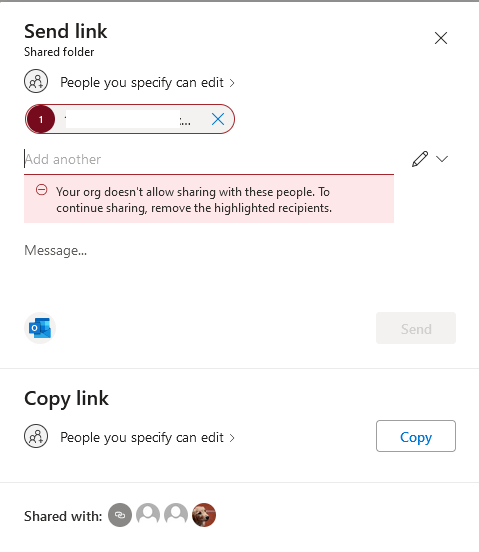Remove the highlighted recipient with blue X
Image resolution: width=479 pixels, height=552 pixels.
218,119
